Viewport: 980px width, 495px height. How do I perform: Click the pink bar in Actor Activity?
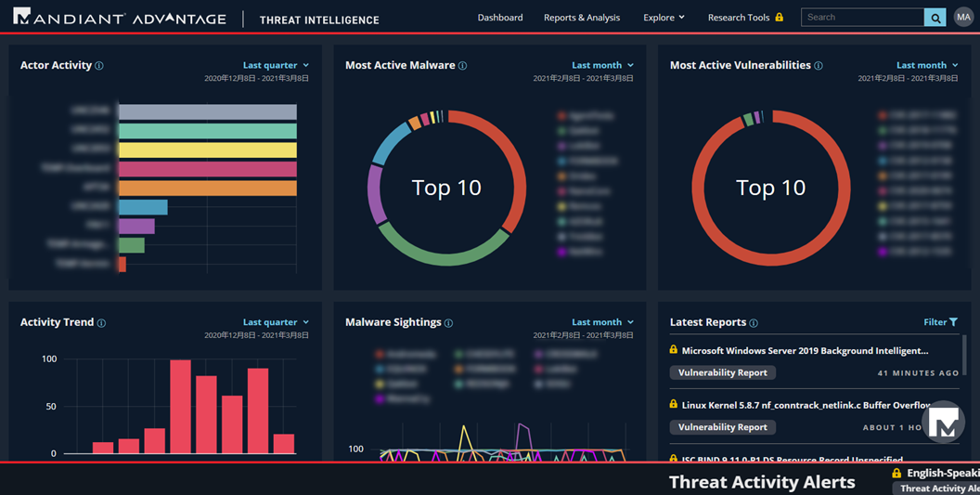click(208, 169)
